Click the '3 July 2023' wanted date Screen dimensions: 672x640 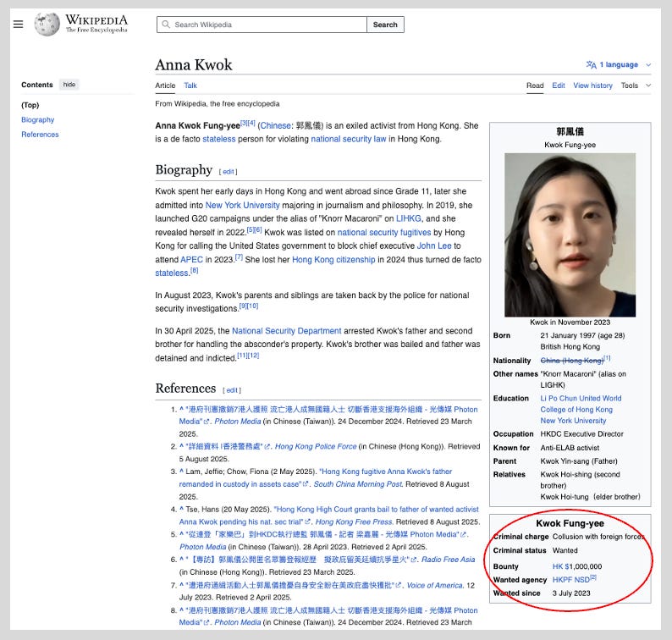coord(571,593)
